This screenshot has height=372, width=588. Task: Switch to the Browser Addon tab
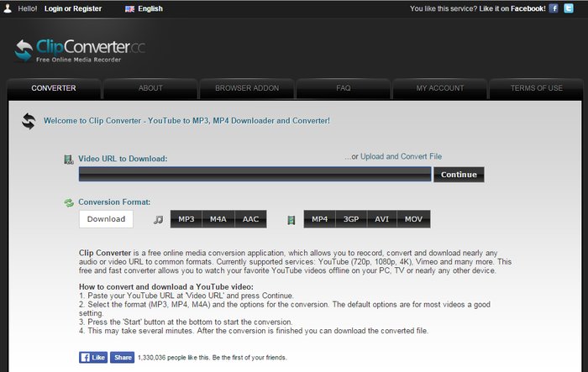point(246,88)
